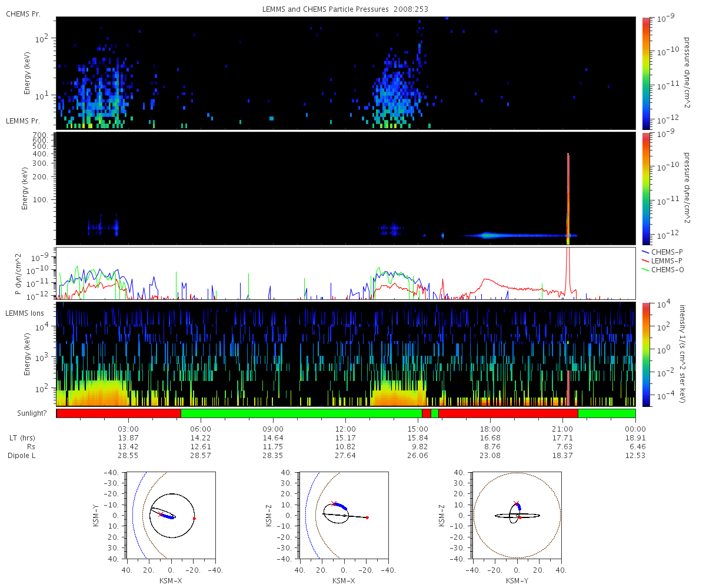
Task: Click the CHEMS Pr. panel label
Action: [23, 14]
